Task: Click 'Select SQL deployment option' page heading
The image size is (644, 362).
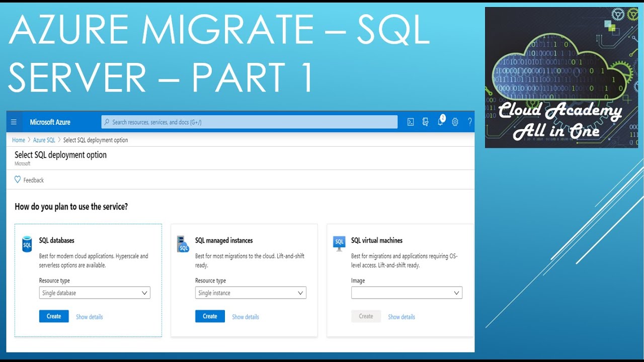Action: [x=60, y=155]
